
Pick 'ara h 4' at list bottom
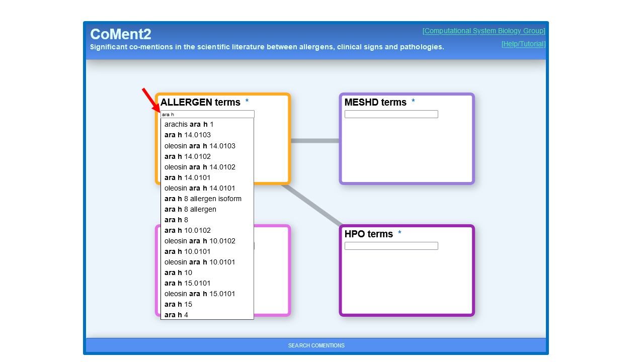(x=177, y=315)
